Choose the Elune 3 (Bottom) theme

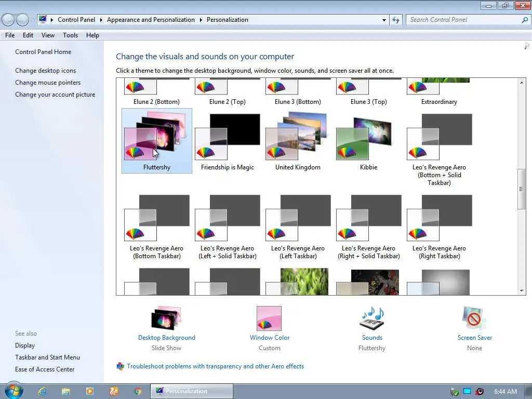(298, 92)
